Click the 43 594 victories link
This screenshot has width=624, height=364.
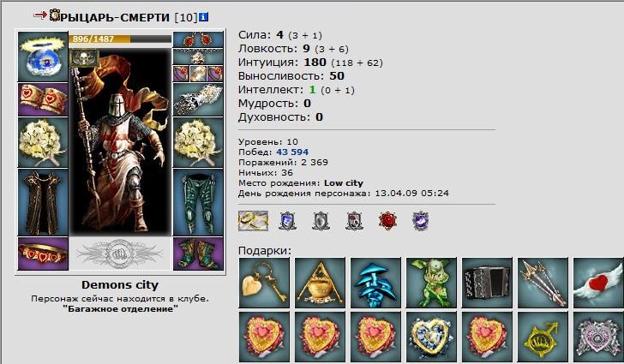292,152
